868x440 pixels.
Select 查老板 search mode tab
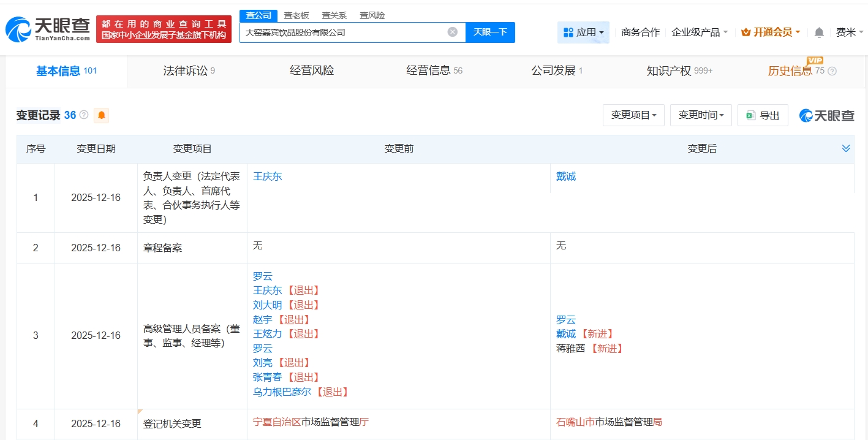point(296,15)
